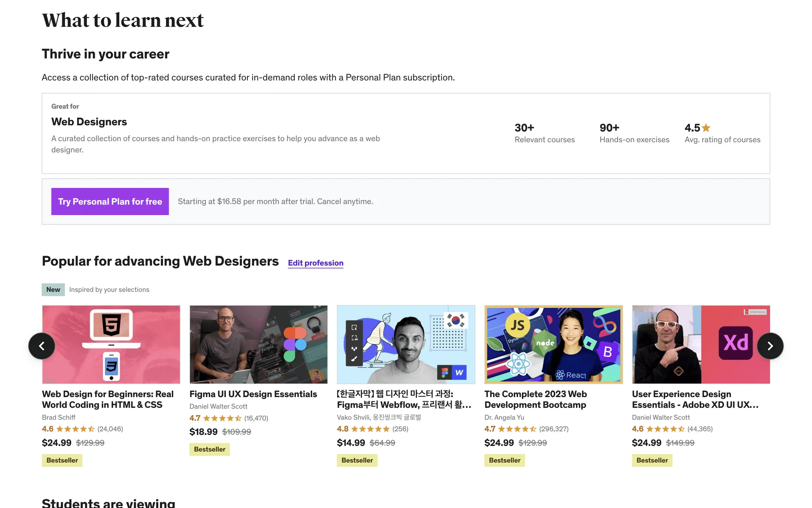Click Bestseller badge under Figma course

click(x=209, y=449)
